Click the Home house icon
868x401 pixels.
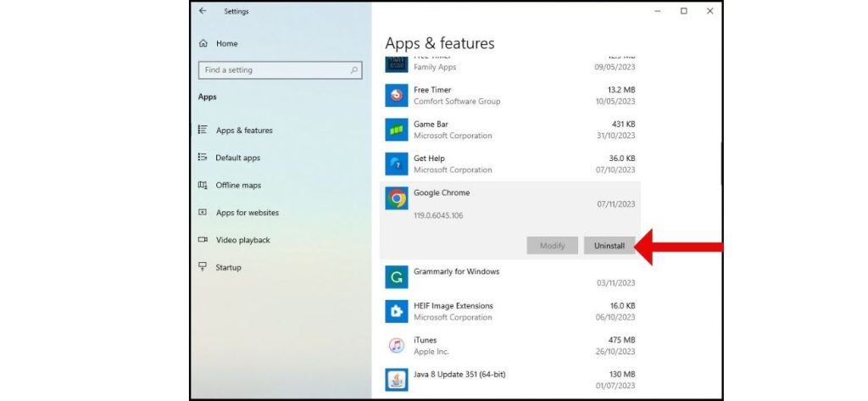click(x=203, y=43)
